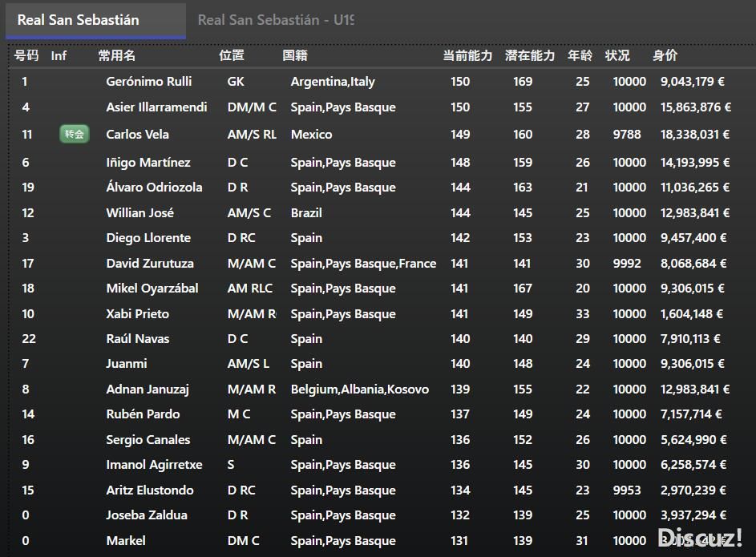
Task: Click nationality Belgium,Albania,Kosovo
Action: pos(360,389)
